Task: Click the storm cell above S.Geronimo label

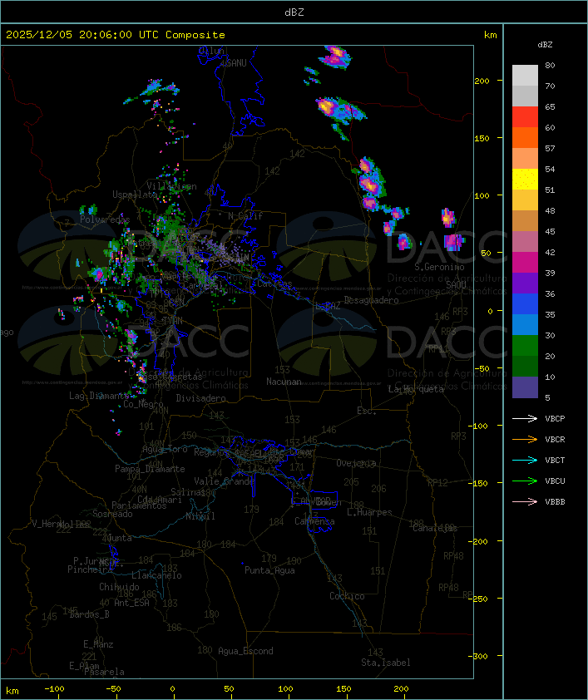Action: point(453,242)
